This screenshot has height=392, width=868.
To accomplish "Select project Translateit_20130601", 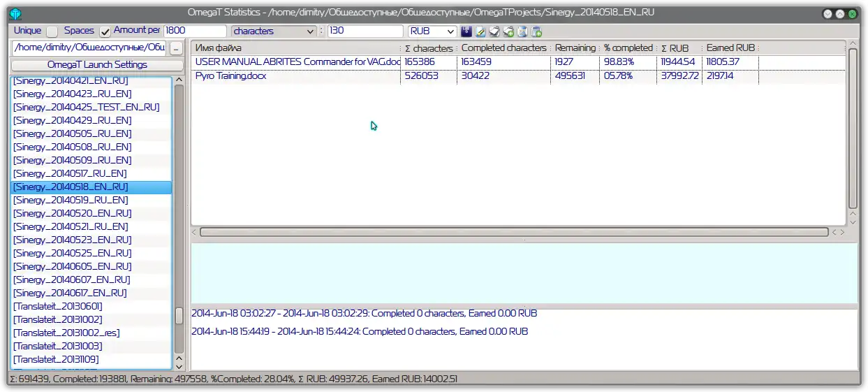I will 91,306.
